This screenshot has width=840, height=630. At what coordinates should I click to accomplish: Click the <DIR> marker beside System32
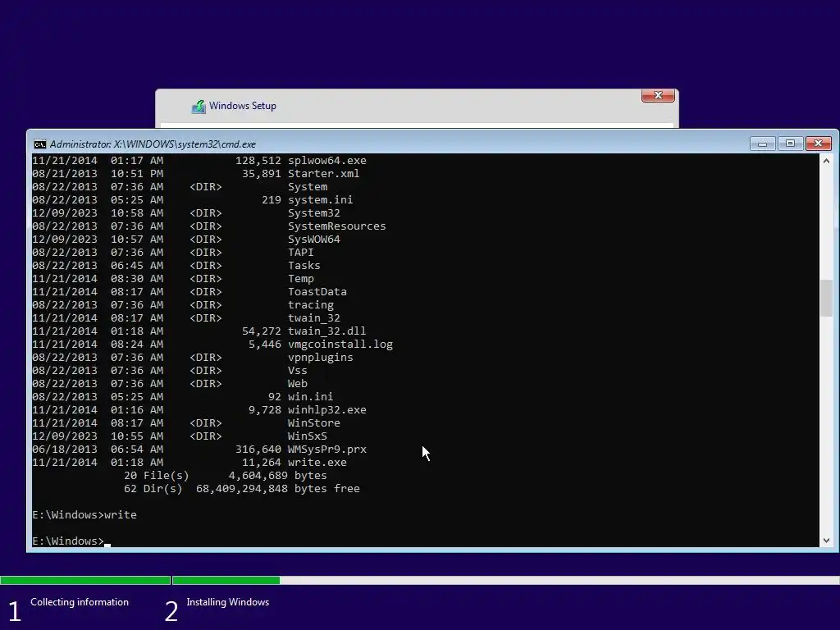206,212
